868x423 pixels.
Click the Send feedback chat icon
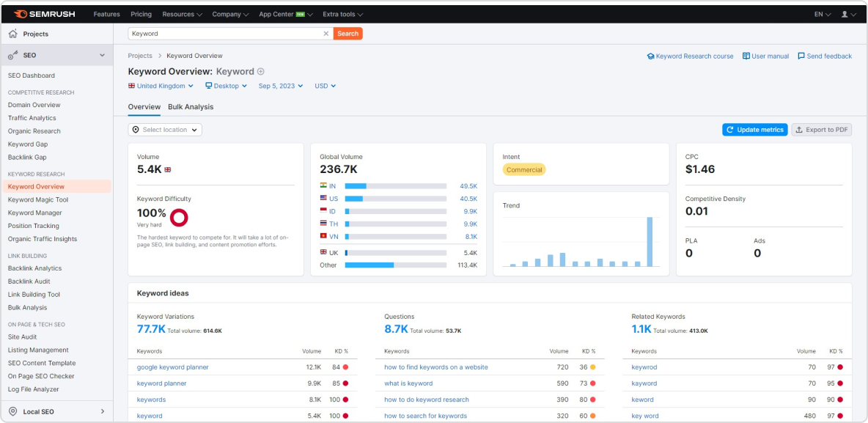click(x=801, y=56)
